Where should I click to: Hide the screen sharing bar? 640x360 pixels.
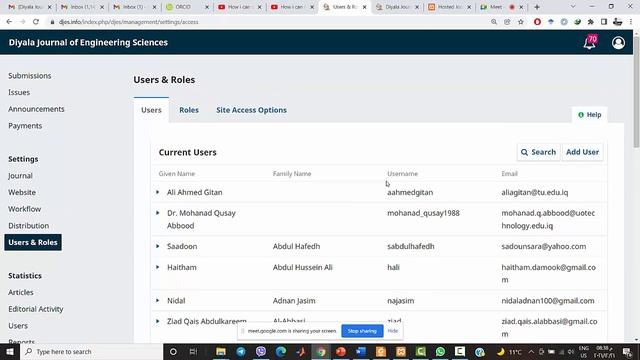tap(393, 331)
